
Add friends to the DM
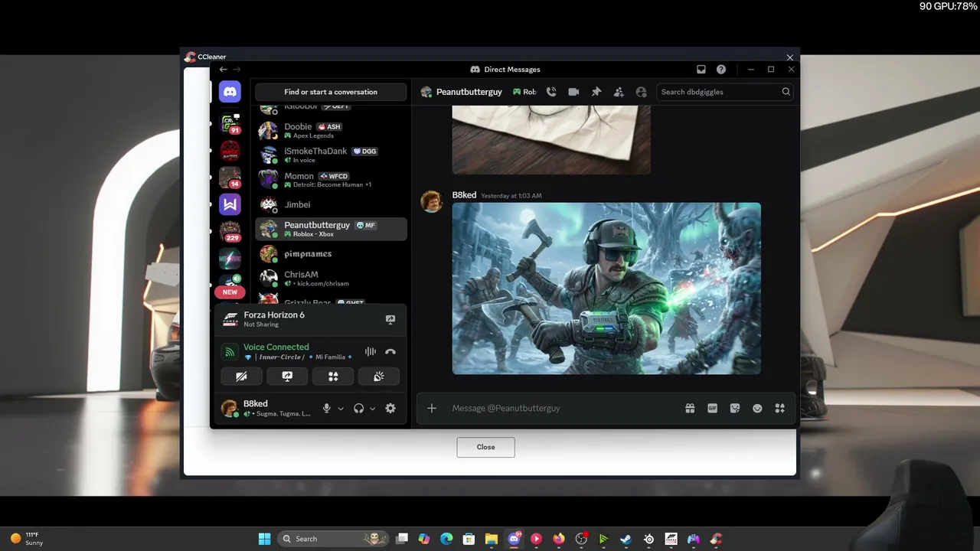tap(619, 92)
